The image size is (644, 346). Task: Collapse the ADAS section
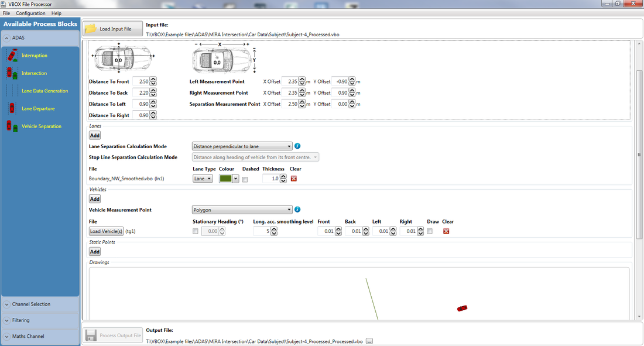(x=6, y=38)
